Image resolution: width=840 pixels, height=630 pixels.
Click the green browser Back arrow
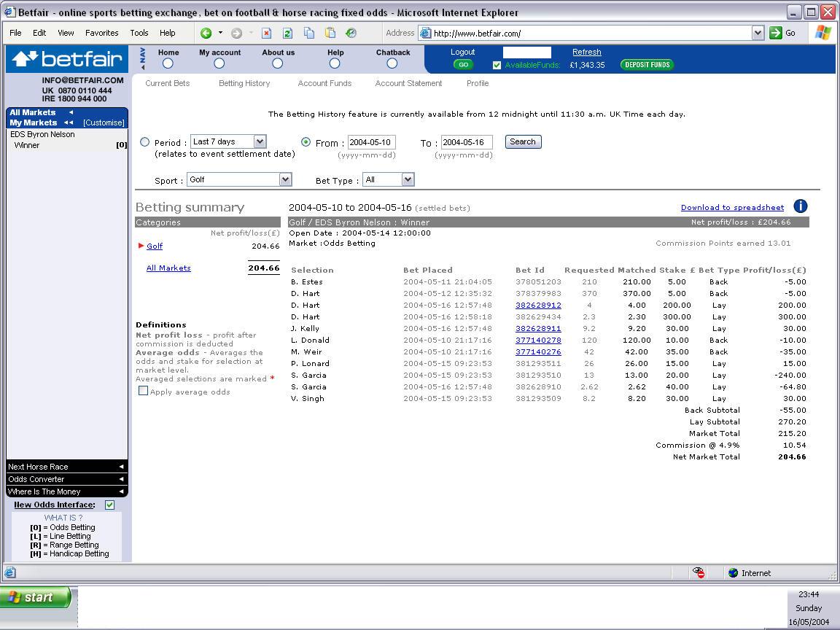click(206, 33)
